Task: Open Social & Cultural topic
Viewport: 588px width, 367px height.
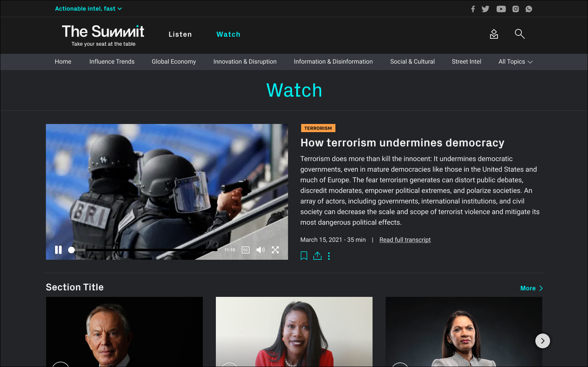Action: [413, 62]
